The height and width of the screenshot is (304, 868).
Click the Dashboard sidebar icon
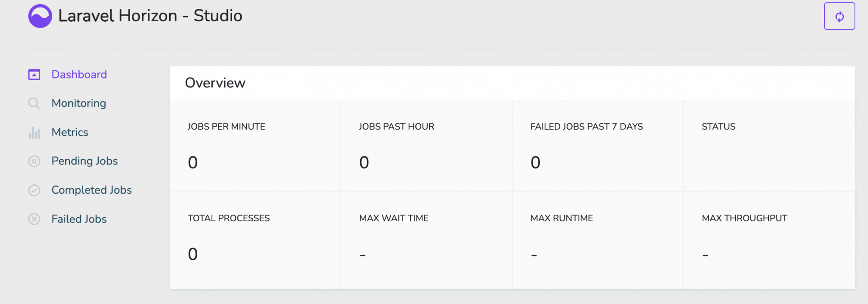[x=34, y=75]
